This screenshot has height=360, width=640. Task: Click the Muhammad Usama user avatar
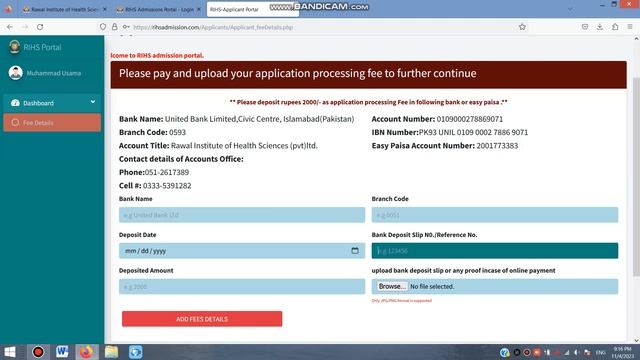(16, 73)
